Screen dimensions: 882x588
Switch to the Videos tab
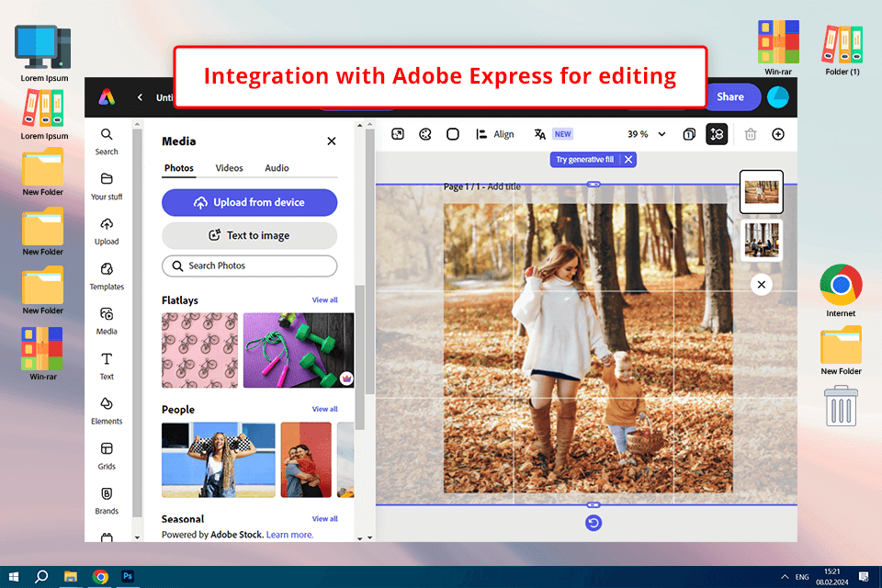coord(229,168)
